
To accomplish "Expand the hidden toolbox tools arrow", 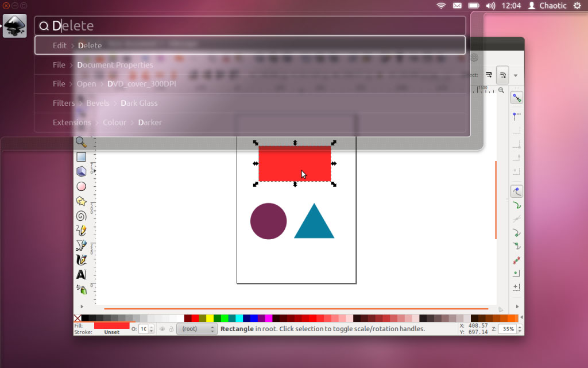I will [x=81, y=306].
